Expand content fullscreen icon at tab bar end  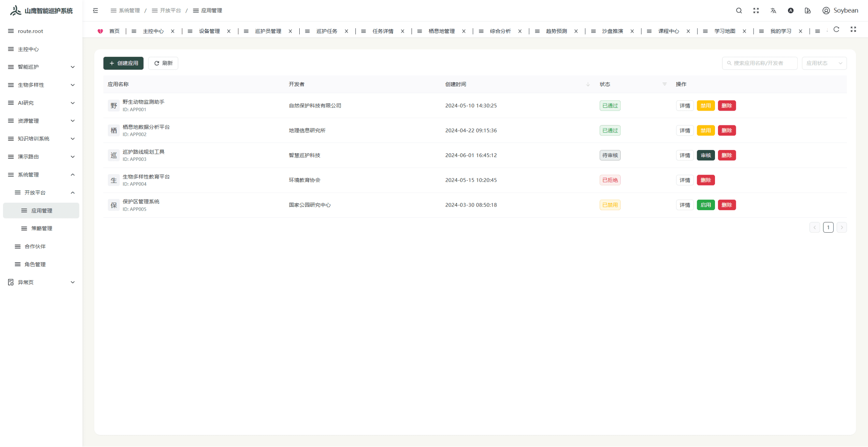coord(853,30)
